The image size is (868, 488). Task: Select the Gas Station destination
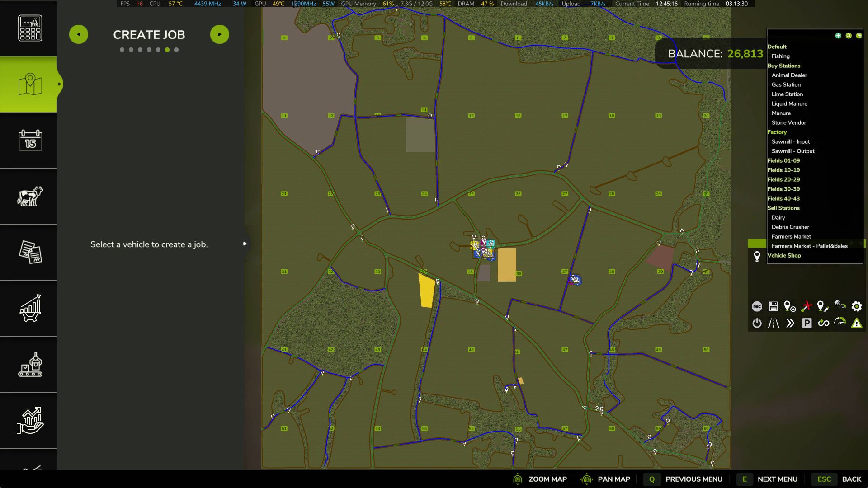786,84
